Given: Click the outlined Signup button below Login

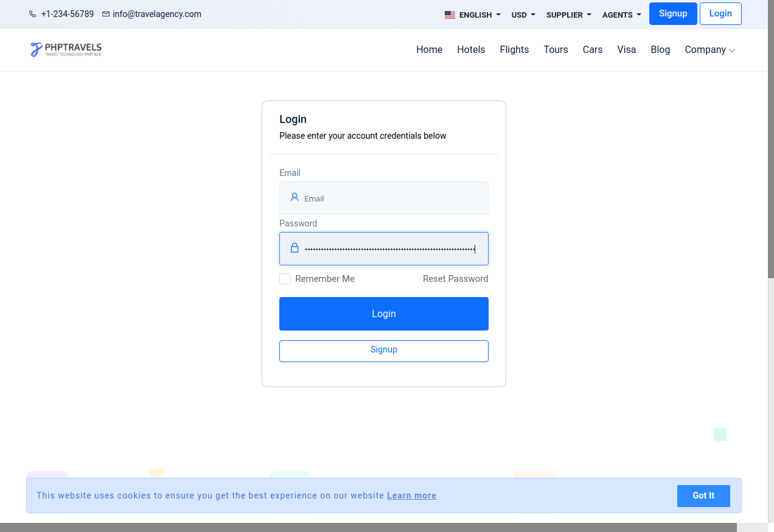Looking at the screenshot, I should 383,351.
